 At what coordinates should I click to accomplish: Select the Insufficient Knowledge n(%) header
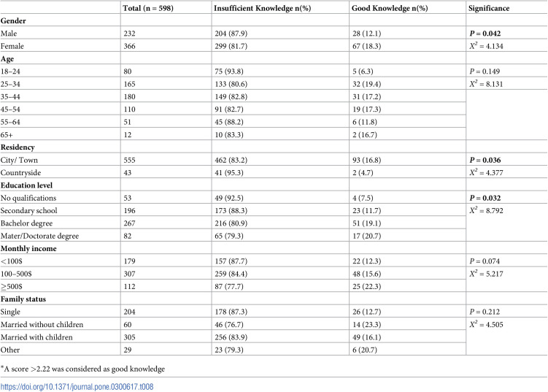(x=262, y=8)
